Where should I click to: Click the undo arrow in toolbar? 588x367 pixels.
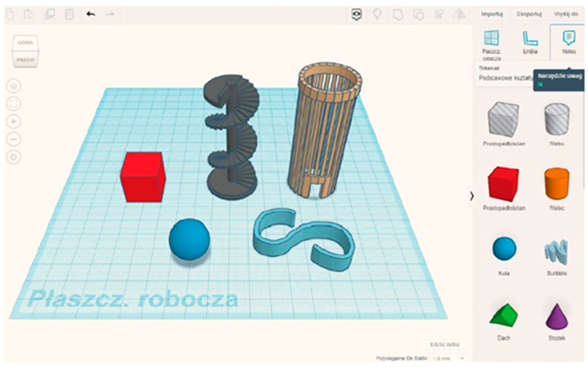pyautogui.click(x=91, y=14)
